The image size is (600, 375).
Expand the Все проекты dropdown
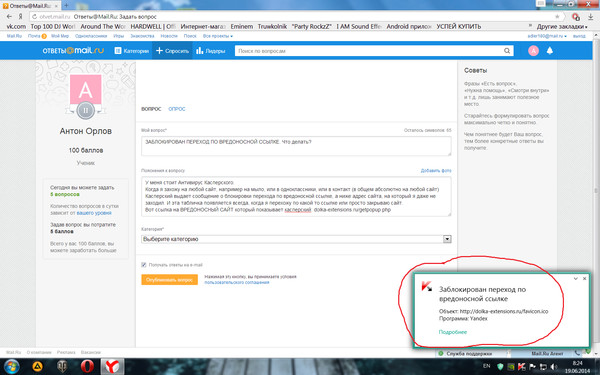(218, 36)
